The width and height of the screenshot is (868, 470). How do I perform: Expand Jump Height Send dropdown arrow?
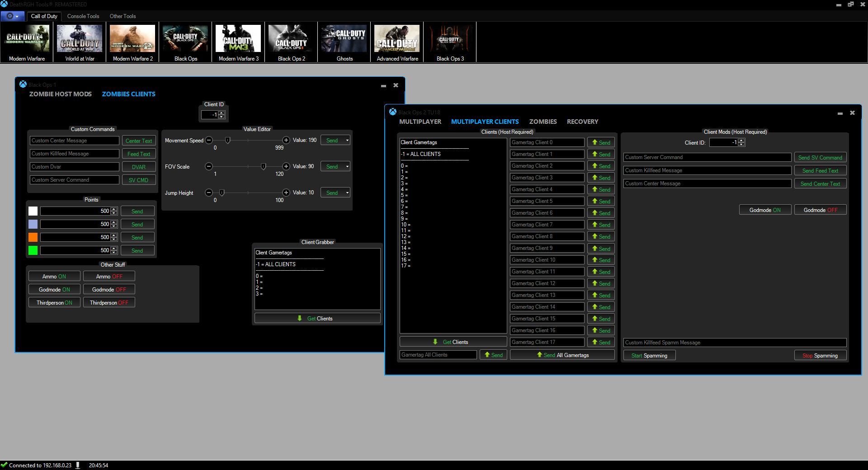click(x=347, y=193)
